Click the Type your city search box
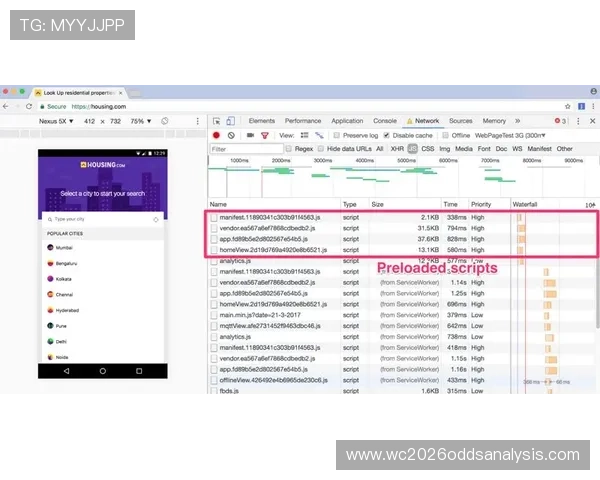This screenshot has width=600, height=480. point(103,219)
